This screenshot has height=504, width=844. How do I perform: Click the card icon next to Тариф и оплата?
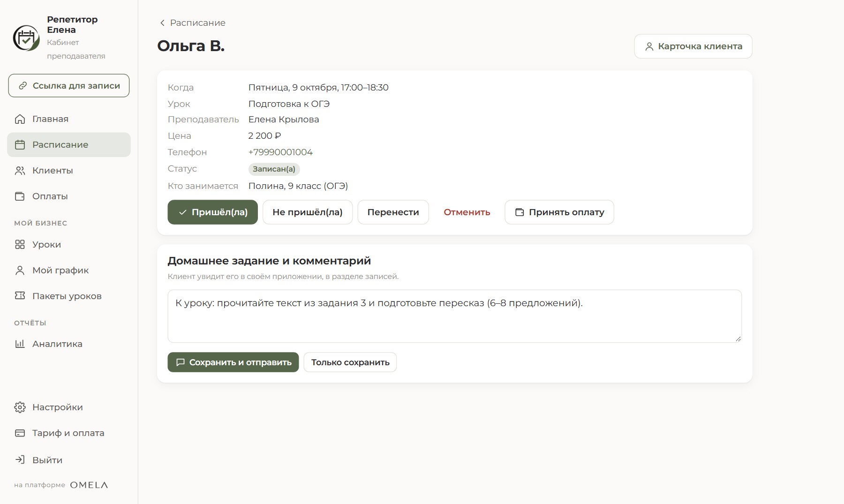[20, 433]
